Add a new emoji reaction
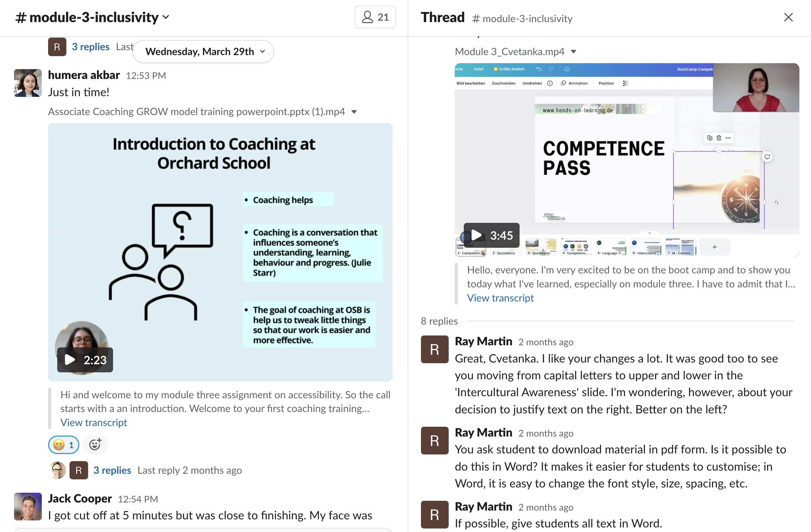 [95, 445]
